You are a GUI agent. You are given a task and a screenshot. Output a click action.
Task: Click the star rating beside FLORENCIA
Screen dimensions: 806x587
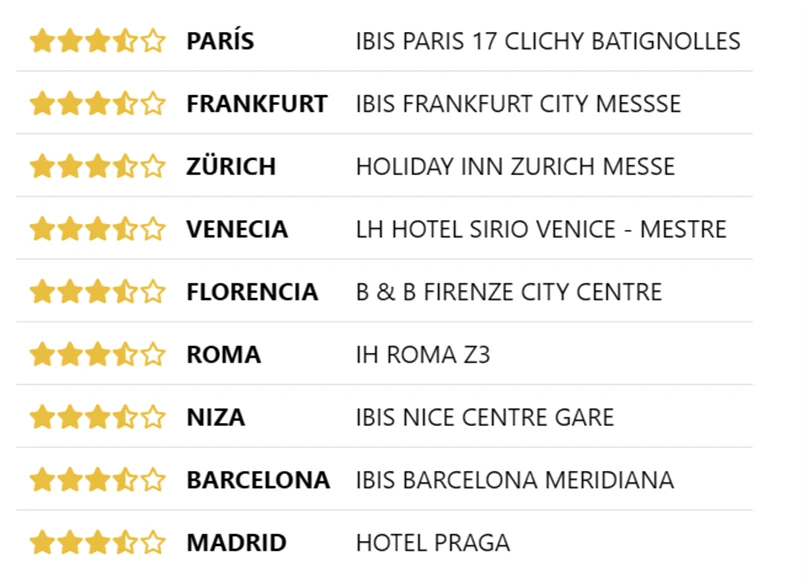click(97, 292)
